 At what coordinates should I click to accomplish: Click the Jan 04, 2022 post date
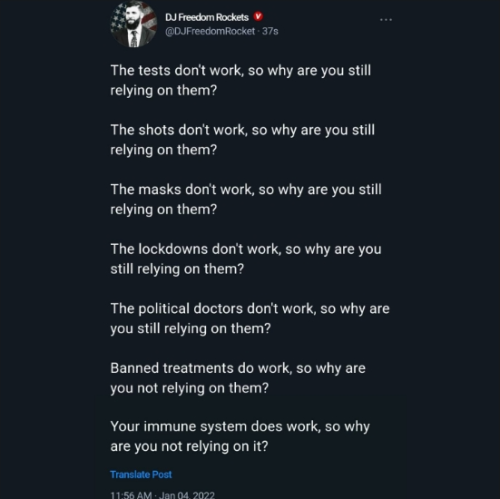coord(187,495)
